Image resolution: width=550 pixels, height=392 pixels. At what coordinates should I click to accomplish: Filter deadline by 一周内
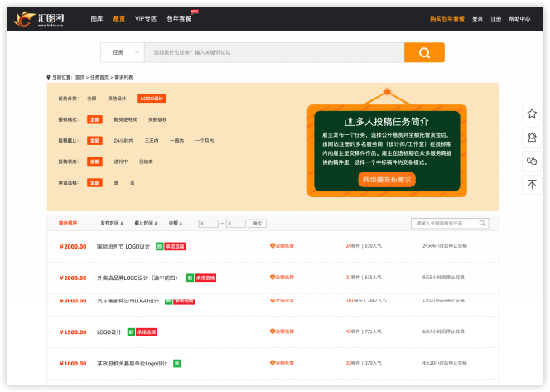click(x=176, y=141)
